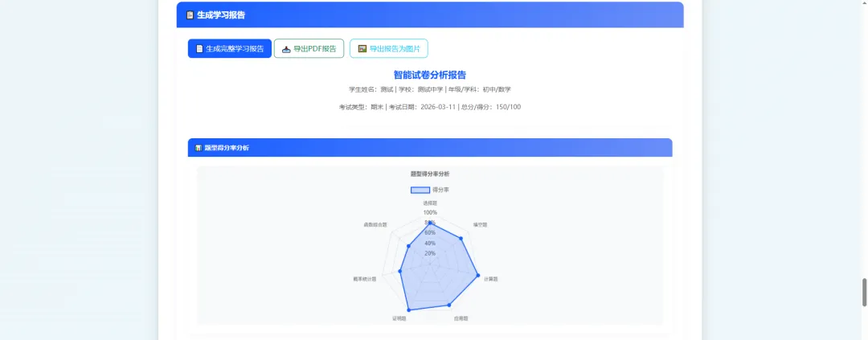Viewport: 868px width, 340px height.
Task: Click the 填空题 axis label
Action: [479, 225]
